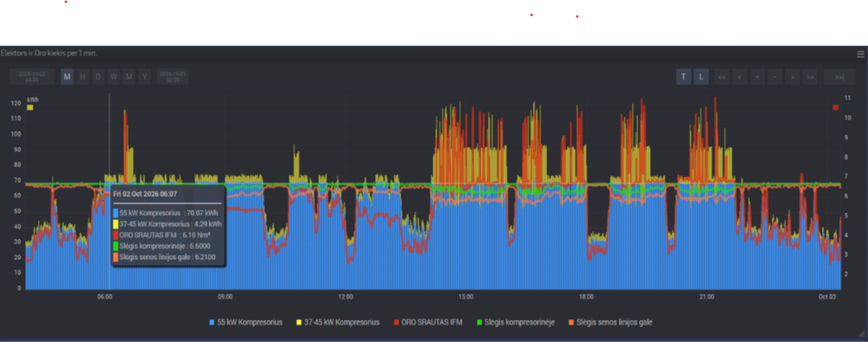This screenshot has width=868, height=342.
Task: Step back with the < button
Action: point(739,77)
